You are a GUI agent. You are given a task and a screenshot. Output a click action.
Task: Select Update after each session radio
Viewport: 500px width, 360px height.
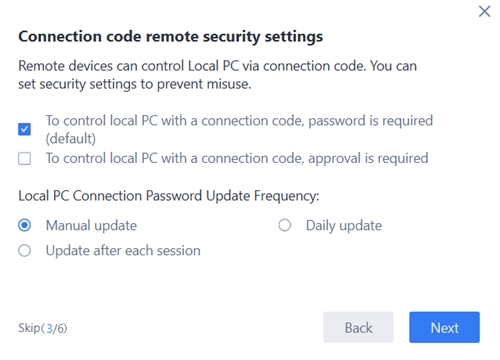pos(24,251)
